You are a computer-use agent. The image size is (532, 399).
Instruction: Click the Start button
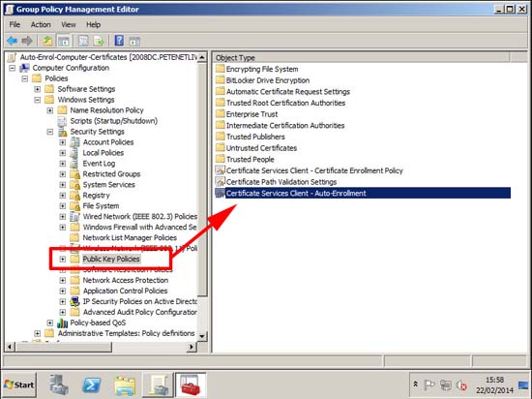click(x=19, y=384)
